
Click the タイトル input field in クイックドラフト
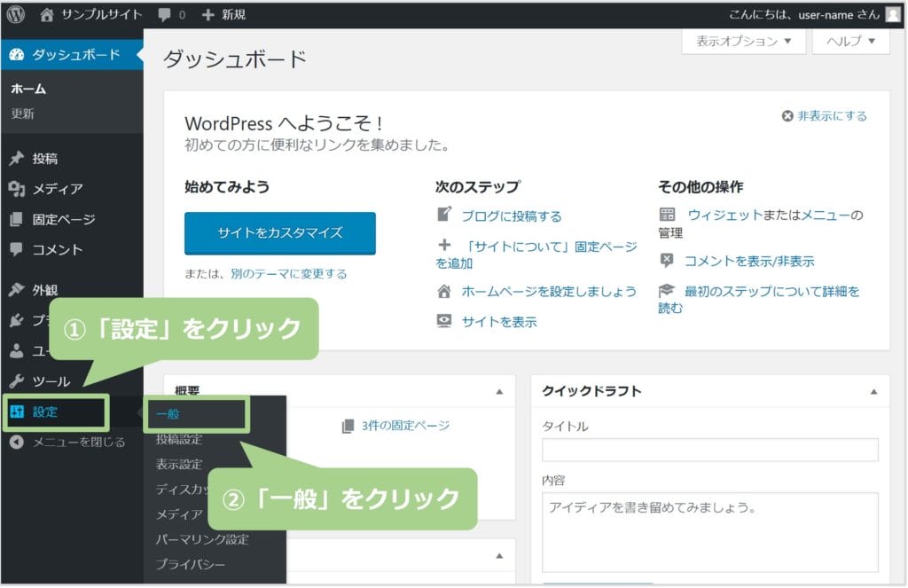click(x=710, y=451)
